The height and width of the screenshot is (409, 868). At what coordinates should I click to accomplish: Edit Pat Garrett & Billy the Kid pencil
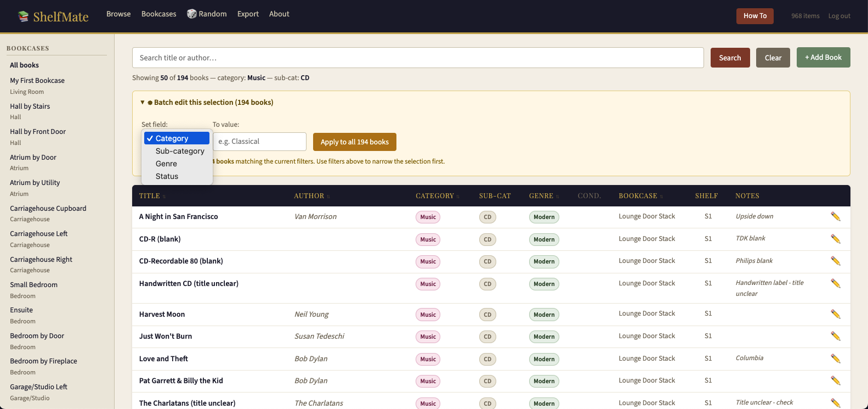tap(835, 380)
